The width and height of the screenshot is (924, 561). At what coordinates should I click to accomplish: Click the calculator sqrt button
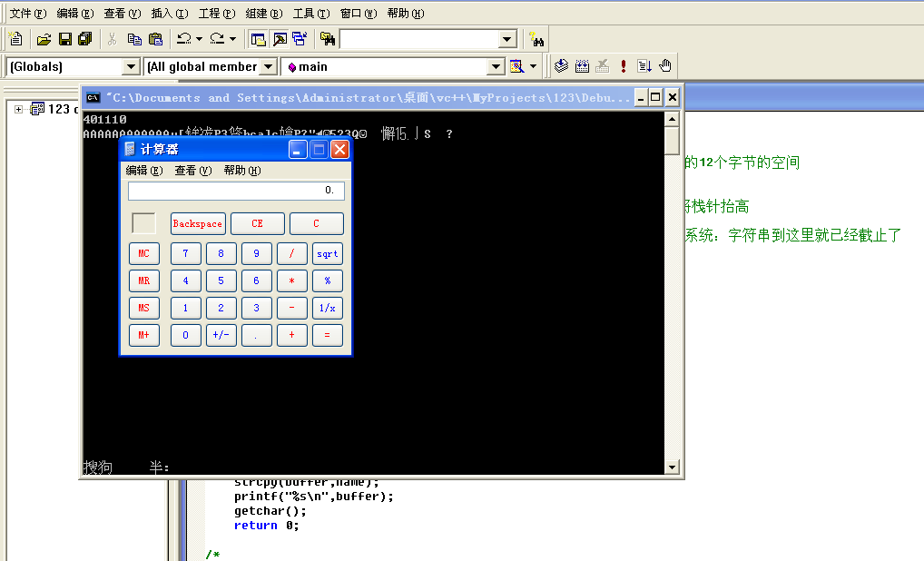coord(327,254)
